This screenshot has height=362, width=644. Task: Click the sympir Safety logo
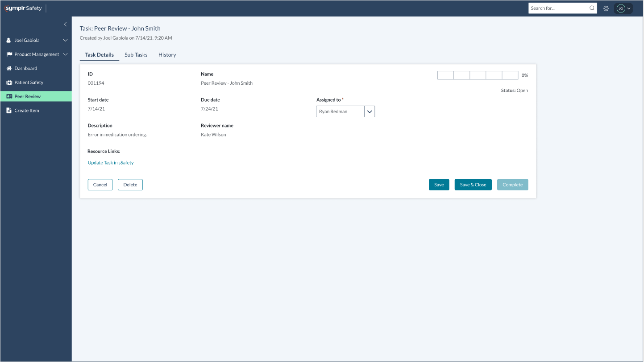[24, 8]
